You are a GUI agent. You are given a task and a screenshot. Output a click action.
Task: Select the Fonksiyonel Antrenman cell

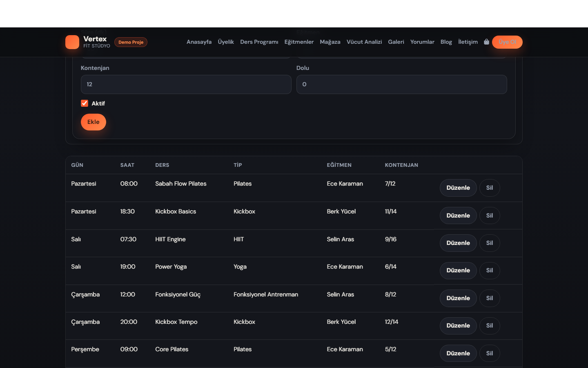coord(266,294)
